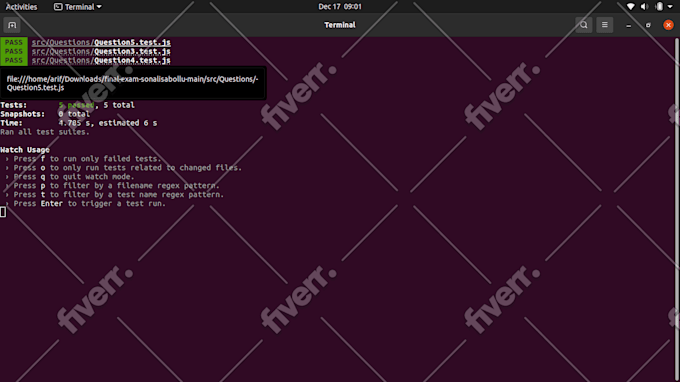Click the terminal cursor block
This screenshot has height=382, width=680.
3,212
